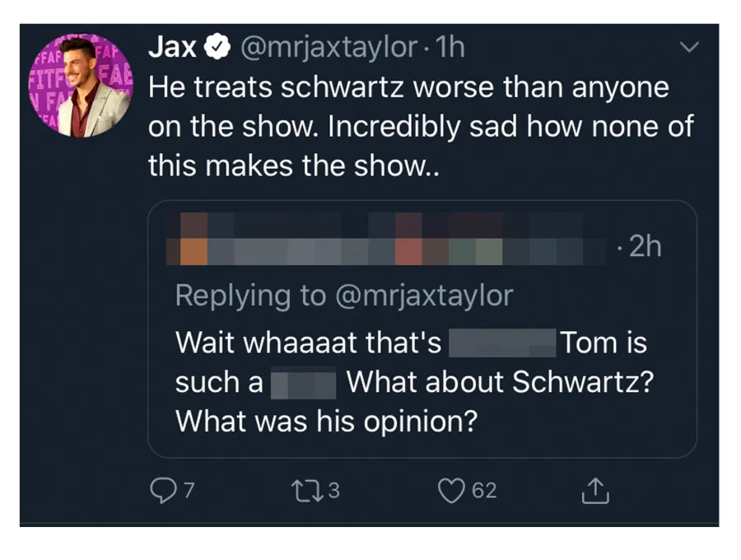
Task: Open the @mrjaxtaylor handle link
Action: point(328,47)
